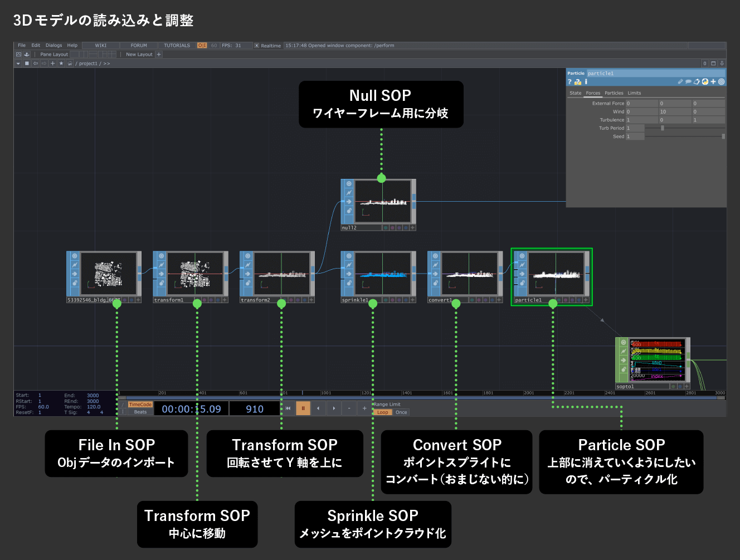This screenshot has height=560, width=740.
Task: Switch to the Limits parameter tab
Action: (634, 93)
